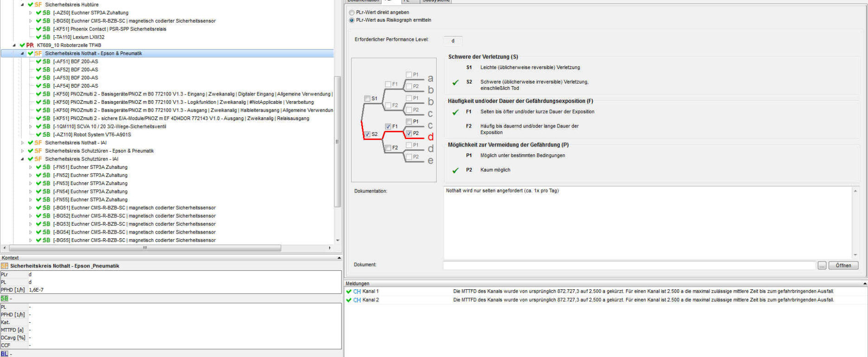Click the CH icon for Kanal 1 message
The width and height of the screenshot is (868, 357).
pyautogui.click(x=357, y=292)
